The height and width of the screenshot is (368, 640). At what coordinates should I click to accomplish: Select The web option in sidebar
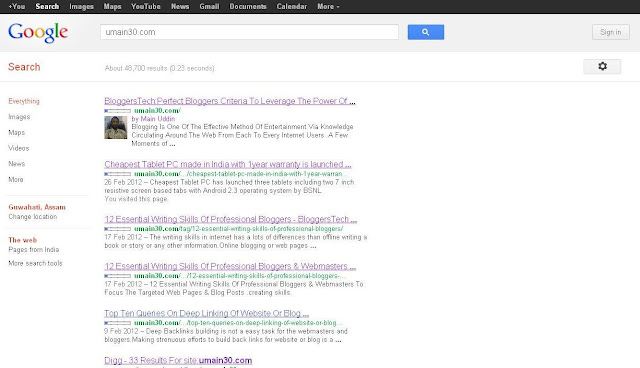point(22,240)
